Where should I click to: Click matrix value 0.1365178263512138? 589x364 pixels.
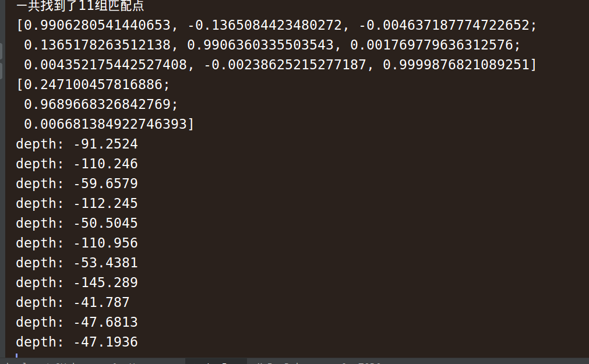click(97, 45)
